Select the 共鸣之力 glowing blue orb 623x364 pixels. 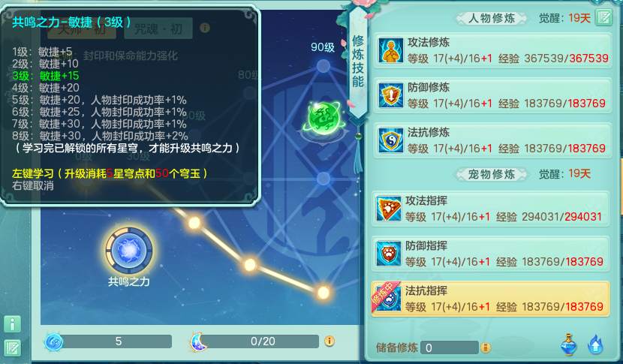pyautogui.click(x=129, y=251)
